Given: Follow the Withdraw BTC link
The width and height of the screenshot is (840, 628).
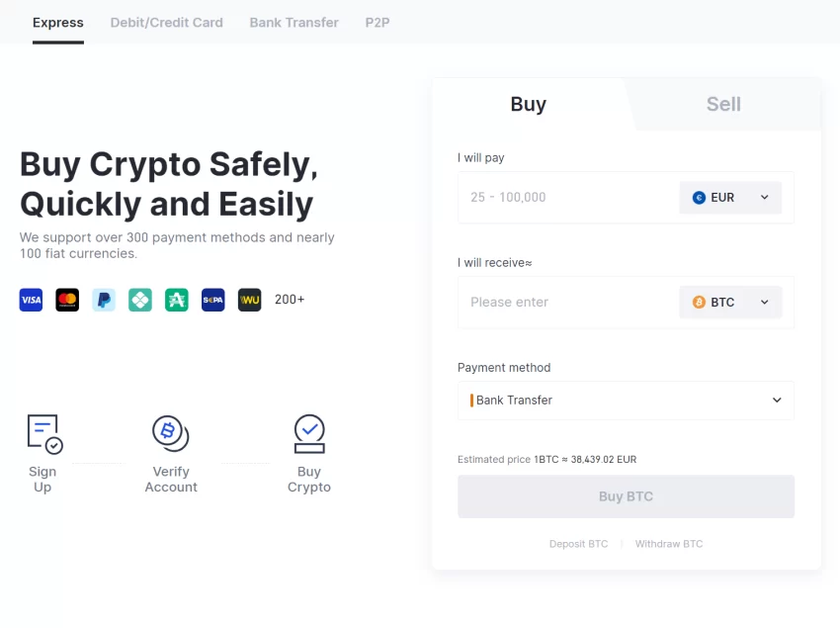Looking at the screenshot, I should (669, 544).
